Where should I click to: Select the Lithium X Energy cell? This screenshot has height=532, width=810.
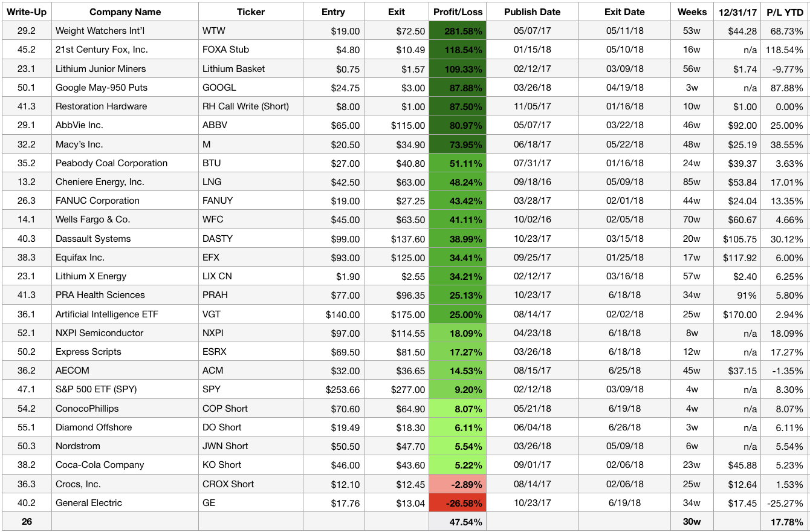click(x=125, y=276)
